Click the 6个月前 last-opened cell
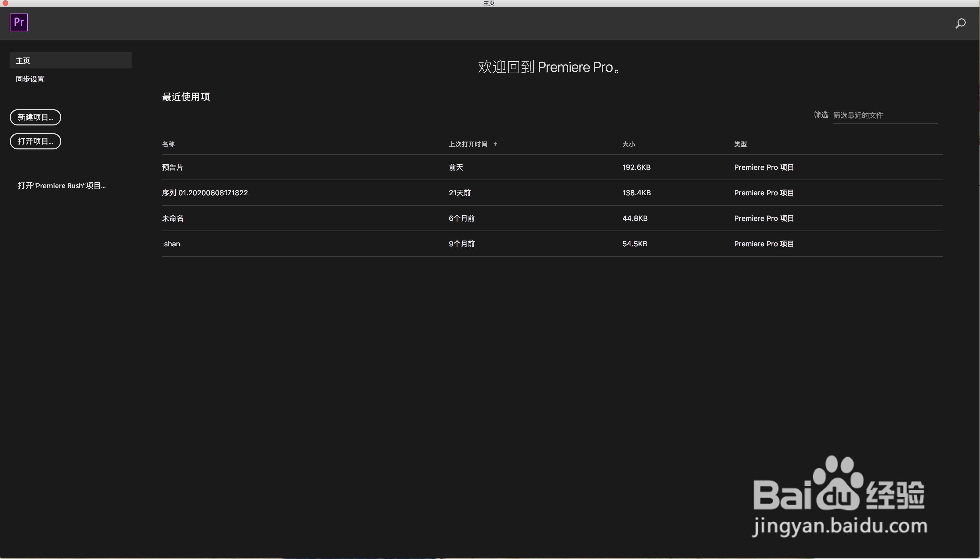 462,219
